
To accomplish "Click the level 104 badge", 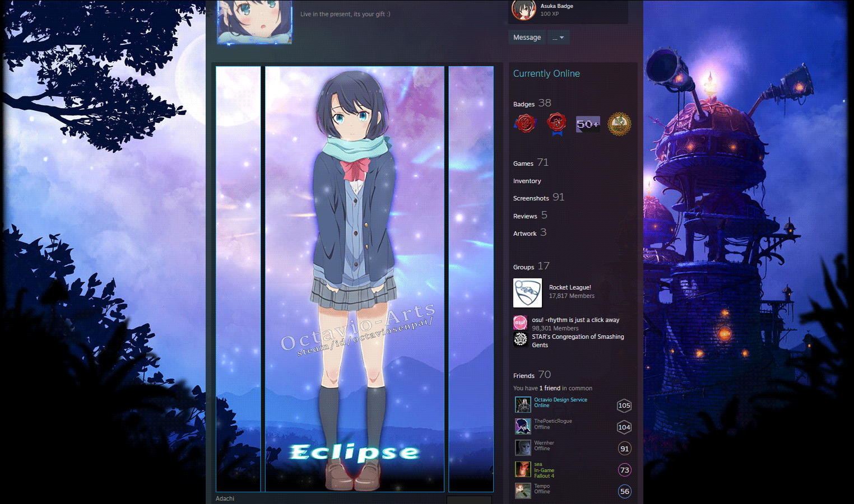I will 624,427.
